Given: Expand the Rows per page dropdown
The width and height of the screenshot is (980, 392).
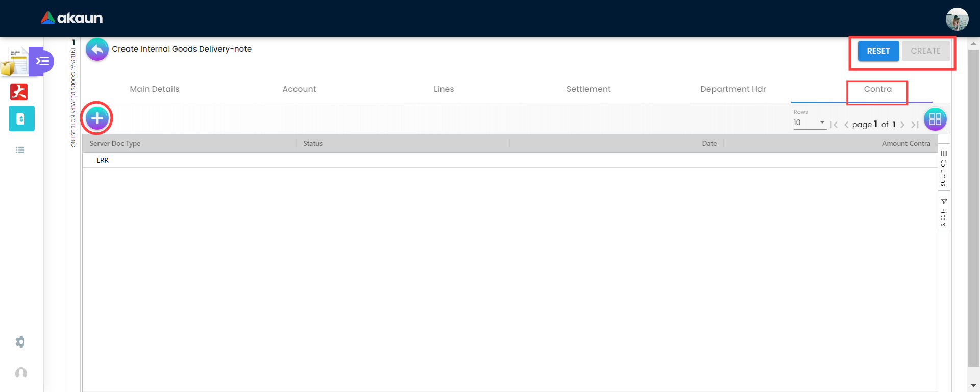Looking at the screenshot, I should coord(810,122).
